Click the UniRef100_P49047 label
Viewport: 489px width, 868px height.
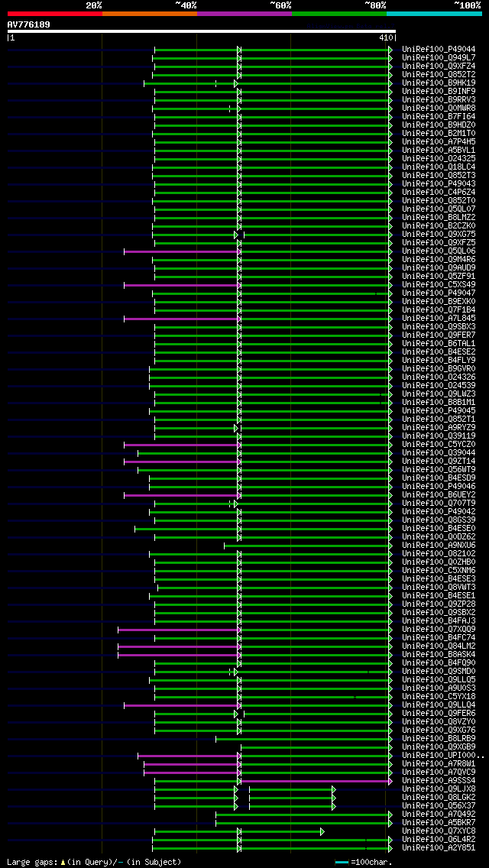[439, 293]
